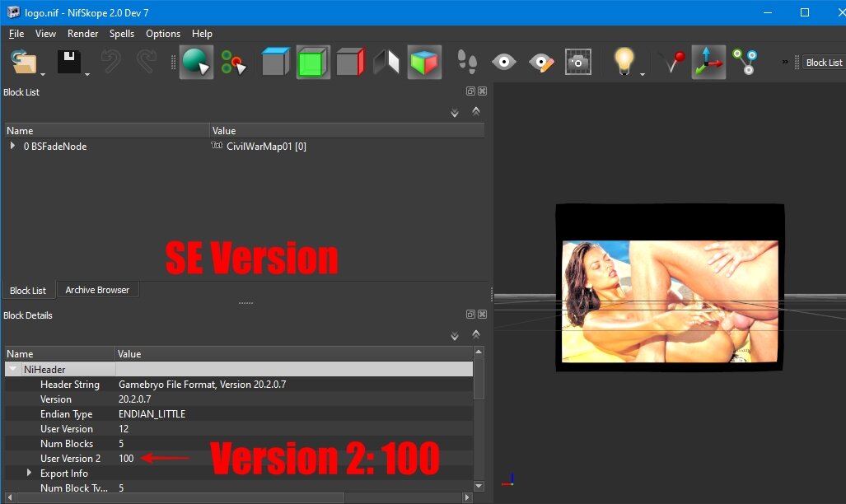This screenshot has width=846, height=504.
Task: Click Block Details vertical scrollbar thumb
Action: tap(479, 379)
